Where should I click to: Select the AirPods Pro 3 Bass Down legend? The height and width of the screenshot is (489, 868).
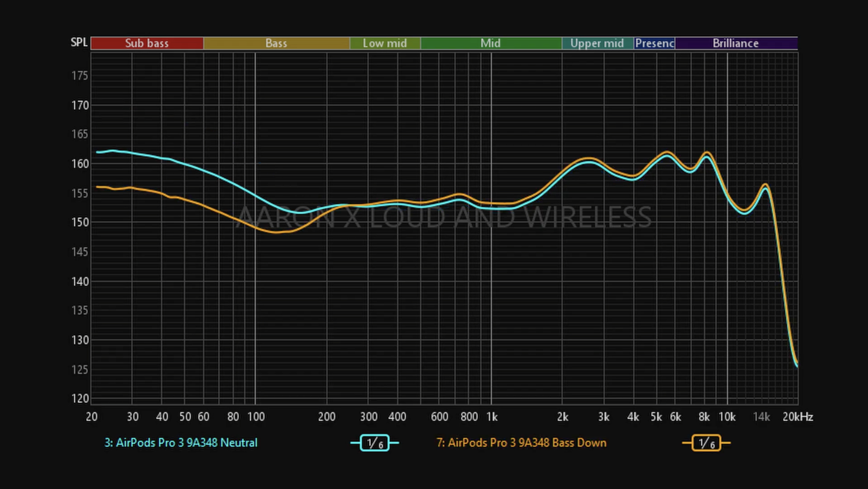pyautogui.click(x=521, y=443)
